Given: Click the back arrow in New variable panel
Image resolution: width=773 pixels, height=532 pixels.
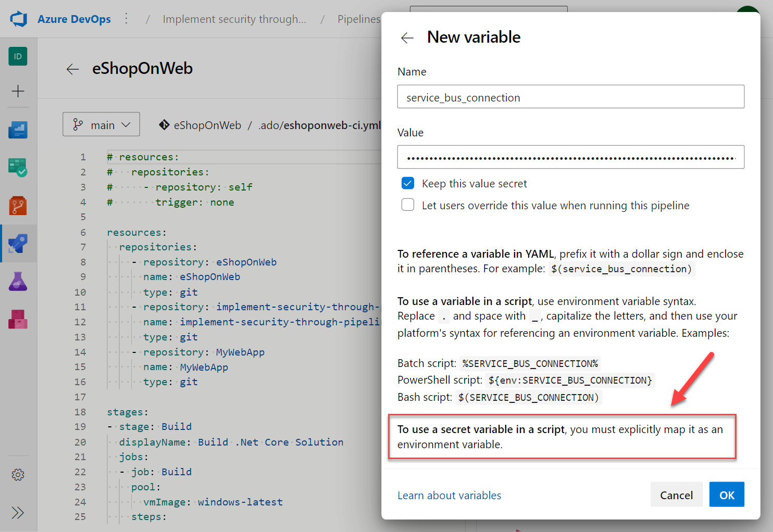Looking at the screenshot, I should click(407, 37).
